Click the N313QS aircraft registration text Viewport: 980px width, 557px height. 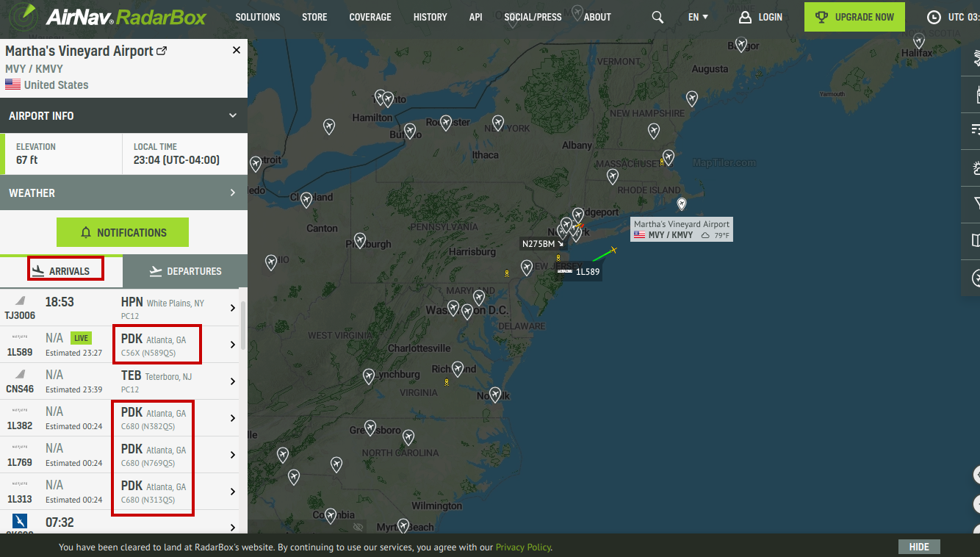(x=159, y=500)
